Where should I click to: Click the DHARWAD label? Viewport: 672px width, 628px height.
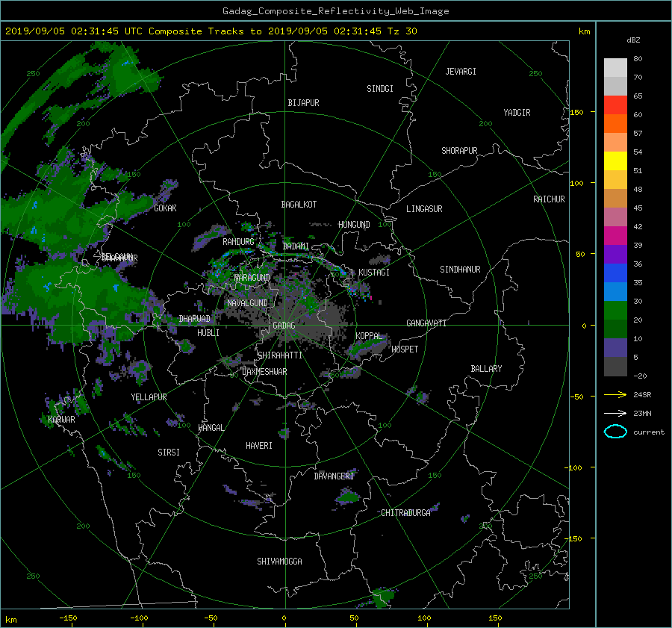click(x=195, y=319)
